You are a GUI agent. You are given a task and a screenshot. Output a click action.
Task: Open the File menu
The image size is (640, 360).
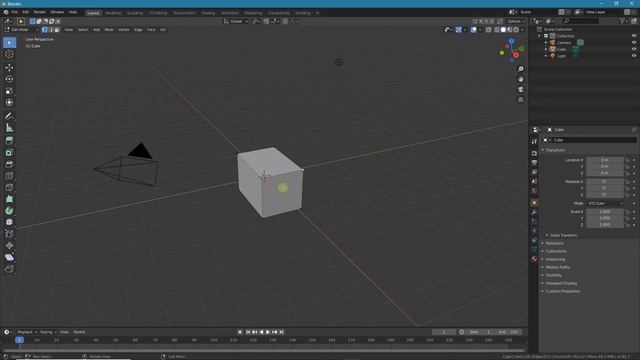pos(15,12)
